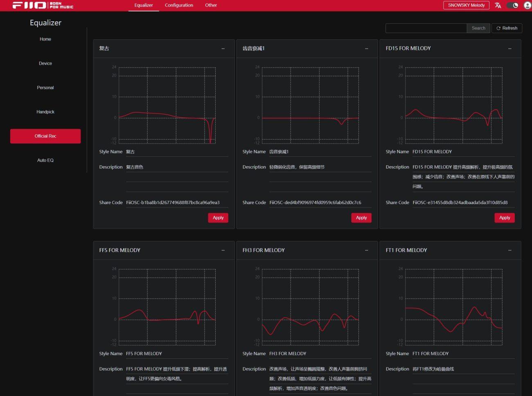Open the user account profile icon
Viewport: 532px width, 396px height.
527,5
